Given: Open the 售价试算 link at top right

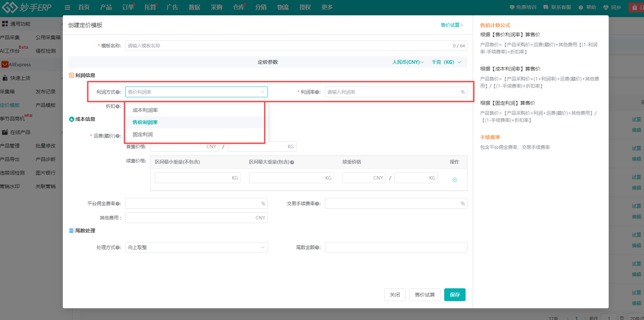Looking at the screenshot, I should (x=452, y=25).
